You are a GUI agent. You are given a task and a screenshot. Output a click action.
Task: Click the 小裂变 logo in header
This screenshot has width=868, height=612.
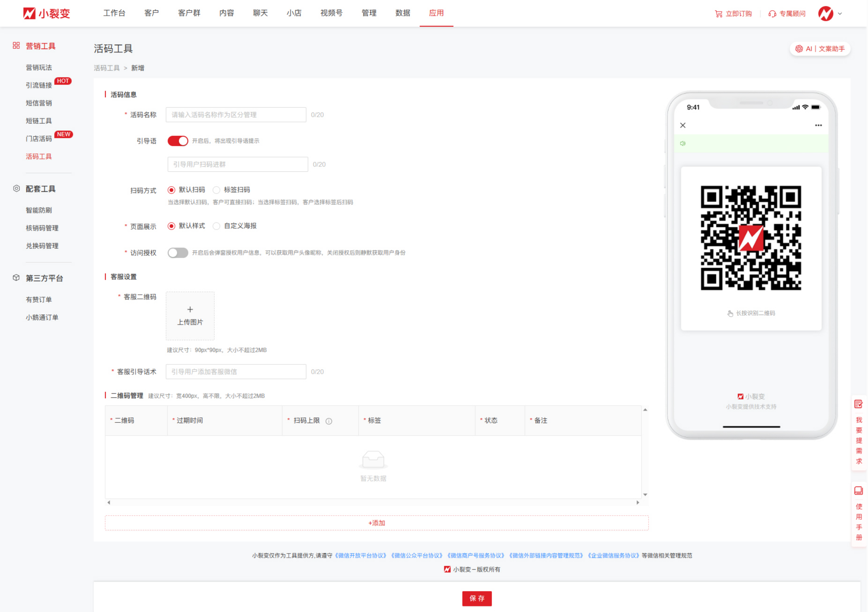pyautogui.click(x=47, y=14)
